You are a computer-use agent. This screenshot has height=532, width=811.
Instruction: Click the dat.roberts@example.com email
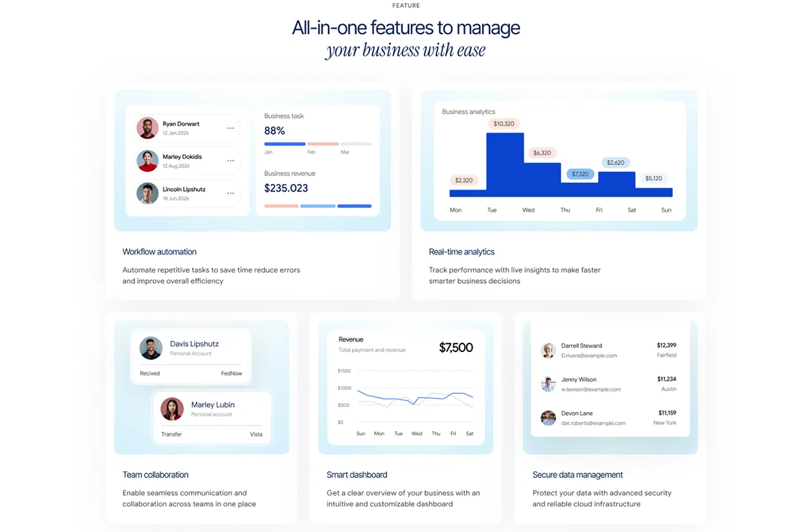tap(593, 423)
